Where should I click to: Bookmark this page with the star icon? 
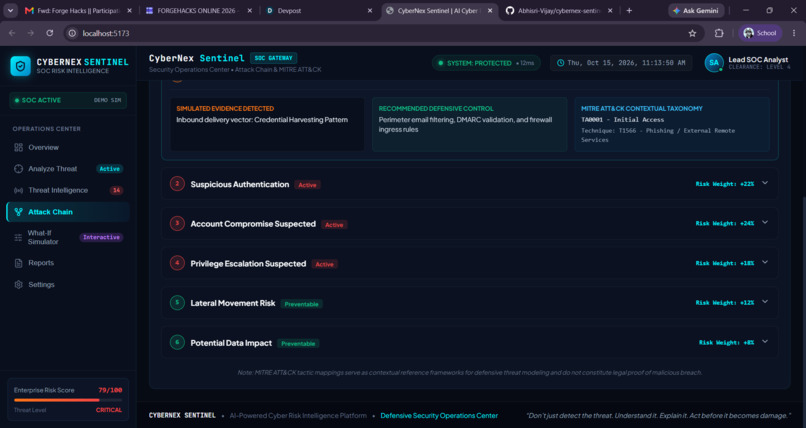[692, 33]
